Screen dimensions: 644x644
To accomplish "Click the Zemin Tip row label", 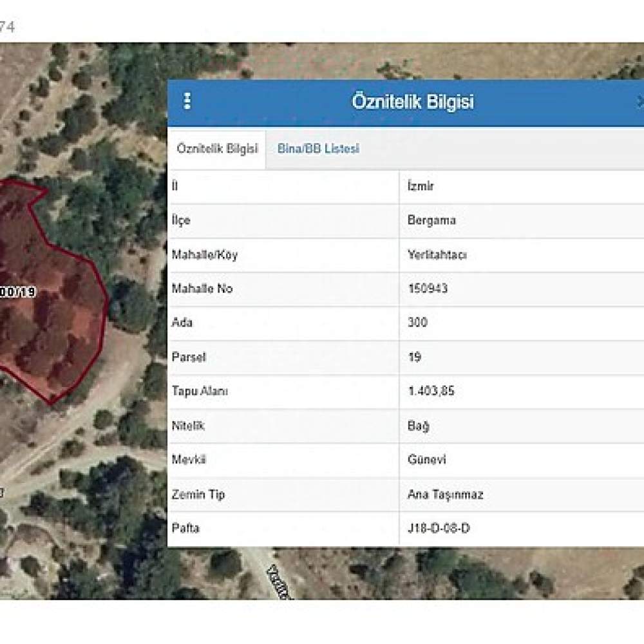I will click(198, 495).
